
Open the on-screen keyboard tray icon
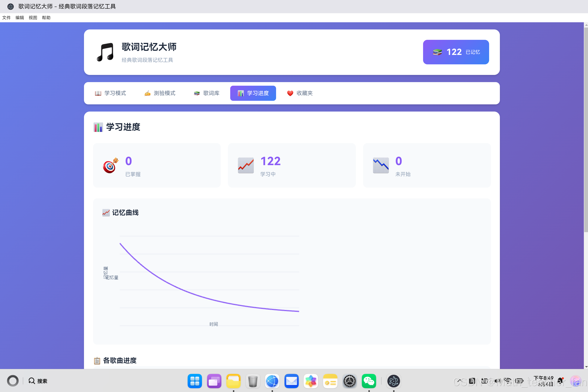484,381
